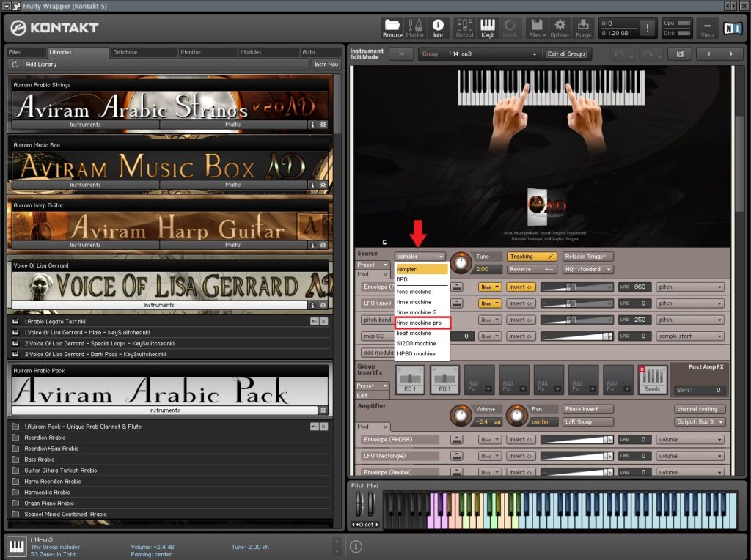Open the Instr Nav pane
Viewport: 751px width, 560px height.
326,65
